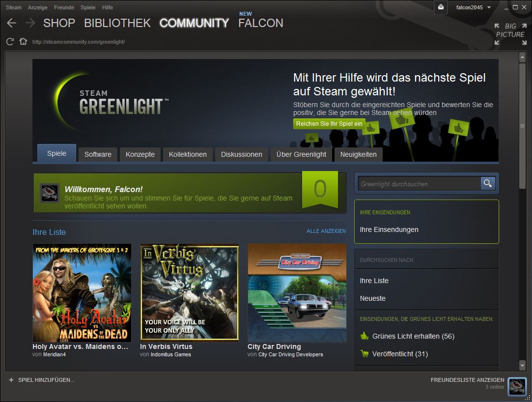This screenshot has width=532, height=402.
Task: Open the falcon2045 account dropdown
Action: tap(474, 7)
